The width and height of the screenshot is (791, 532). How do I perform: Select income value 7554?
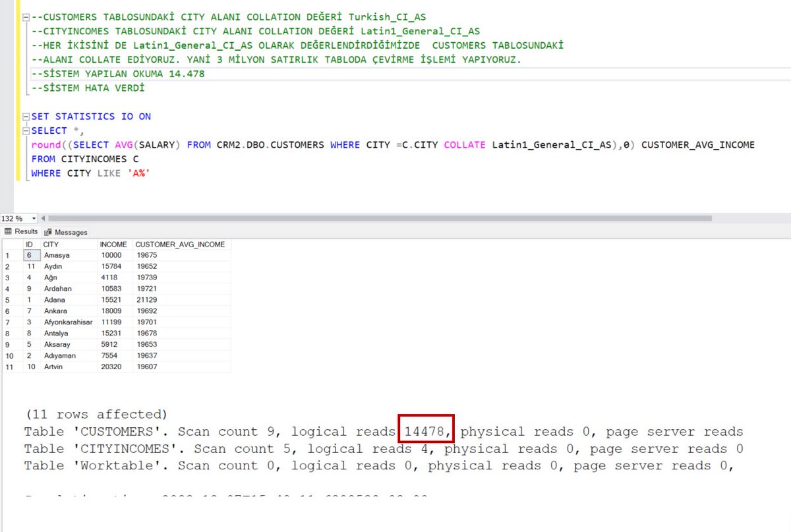(115, 356)
